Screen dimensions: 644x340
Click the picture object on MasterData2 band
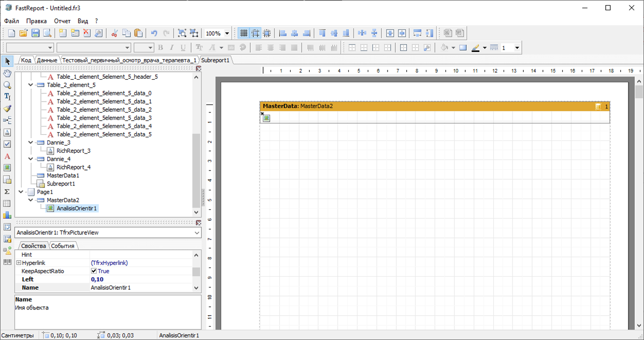[266, 118]
